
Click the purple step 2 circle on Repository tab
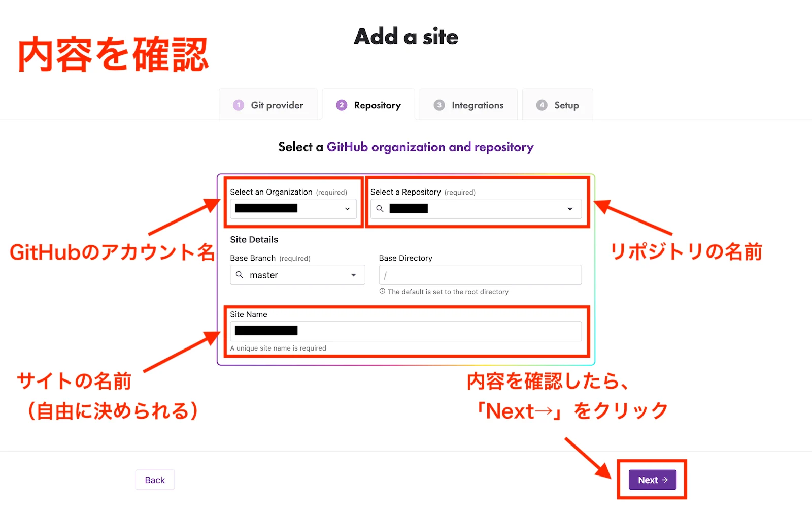click(342, 105)
